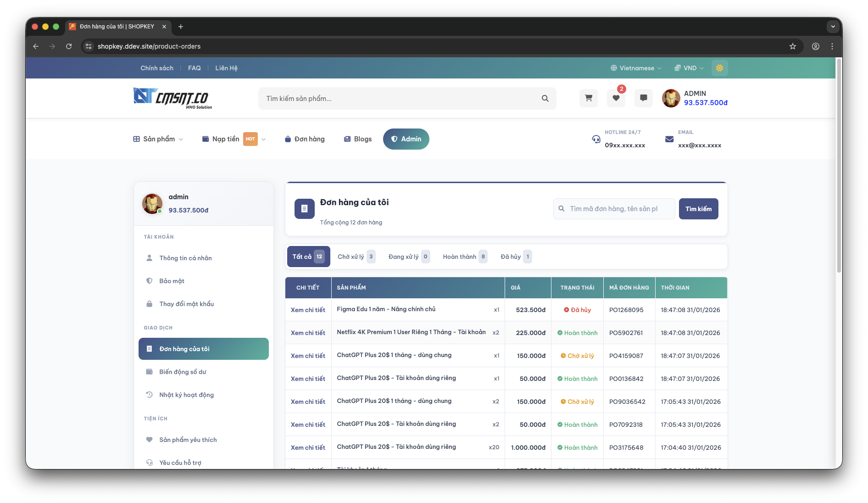Click the page vertical scrollbar
This screenshot has width=868, height=503.
(839, 165)
